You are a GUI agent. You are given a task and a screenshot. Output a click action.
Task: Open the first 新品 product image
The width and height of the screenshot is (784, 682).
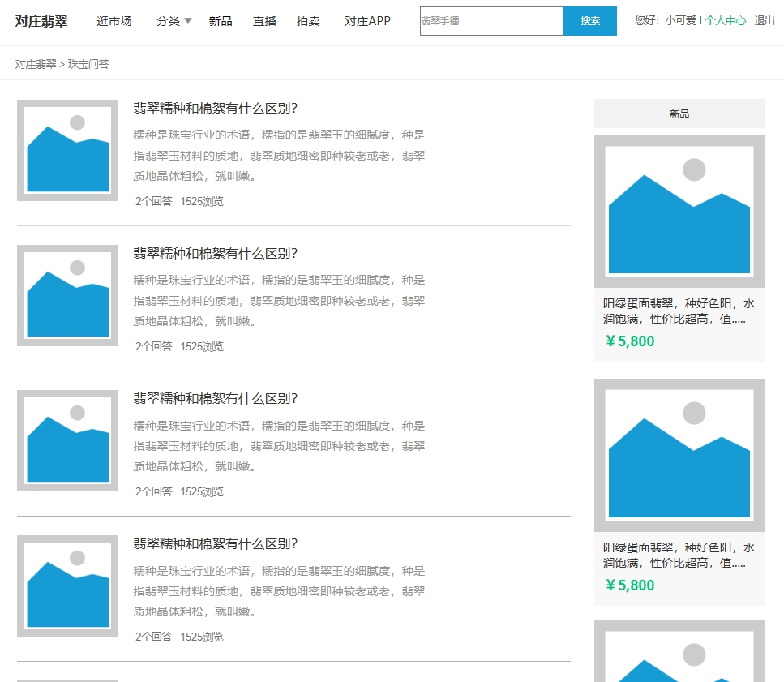679,212
